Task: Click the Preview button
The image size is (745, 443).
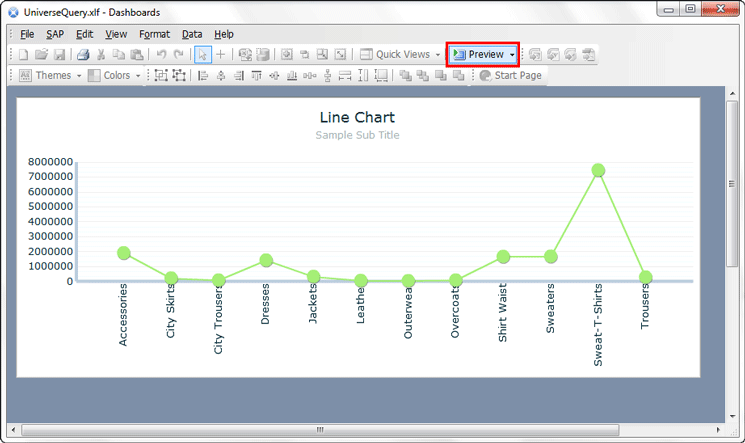Action: point(483,54)
